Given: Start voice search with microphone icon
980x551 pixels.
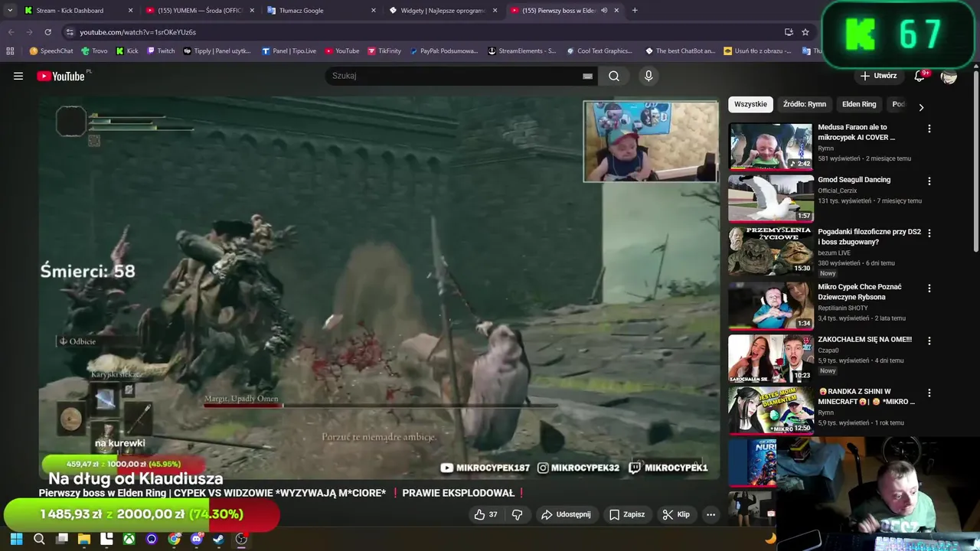Looking at the screenshot, I should (648, 76).
